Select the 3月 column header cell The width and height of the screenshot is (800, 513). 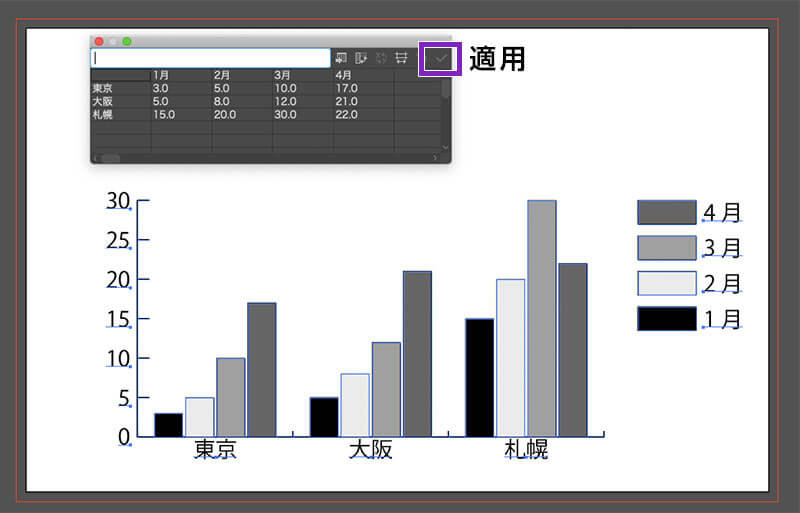(303, 75)
